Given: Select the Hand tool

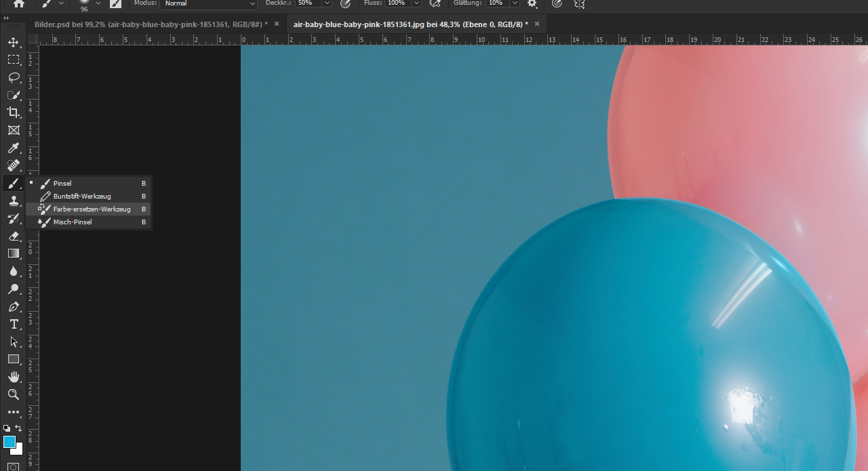Looking at the screenshot, I should point(14,377).
